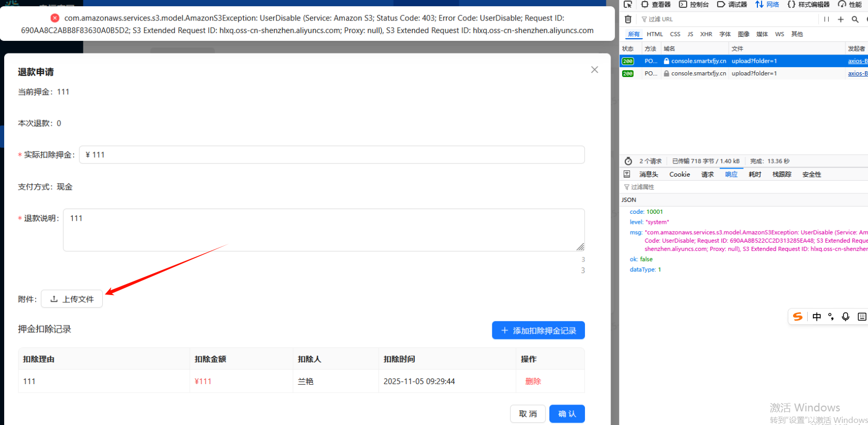This screenshot has width=868, height=425.
Task: Open the IME soft keyboard icon
Action: pos(862,317)
